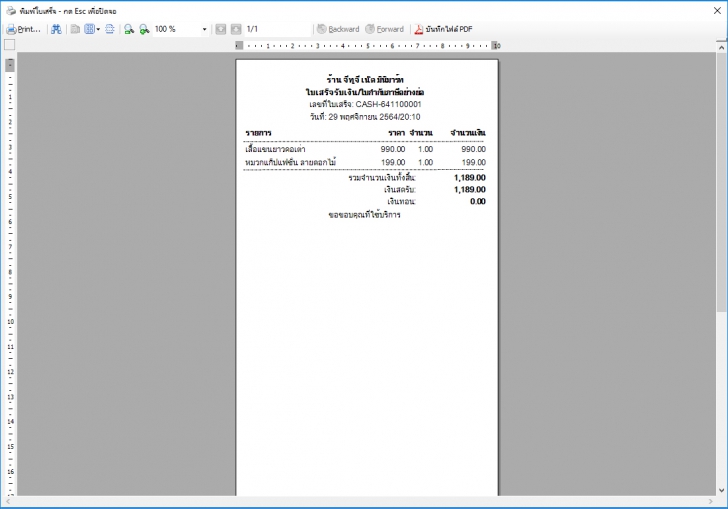Click the receipt number CASH-641100001
The width and height of the screenshot is (728, 509).
pyautogui.click(x=388, y=104)
